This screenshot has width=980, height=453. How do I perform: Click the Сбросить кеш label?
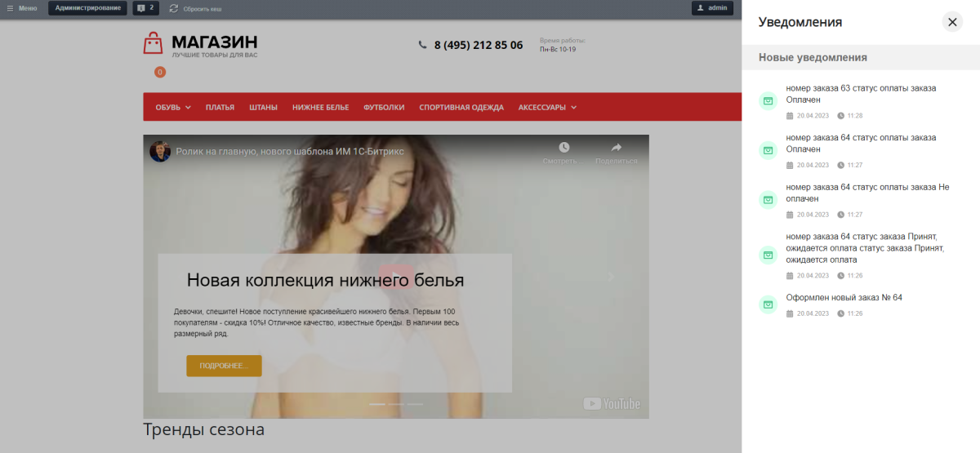click(202, 8)
